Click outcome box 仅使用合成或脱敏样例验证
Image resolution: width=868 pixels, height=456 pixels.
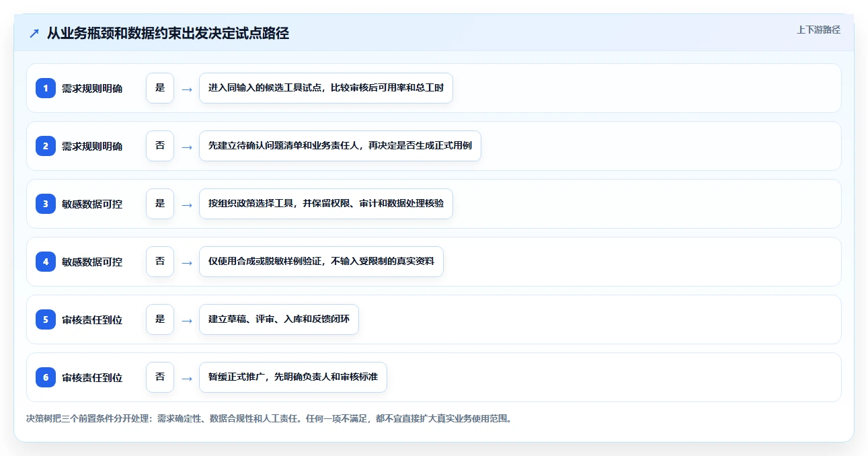(x=321, y=262)
